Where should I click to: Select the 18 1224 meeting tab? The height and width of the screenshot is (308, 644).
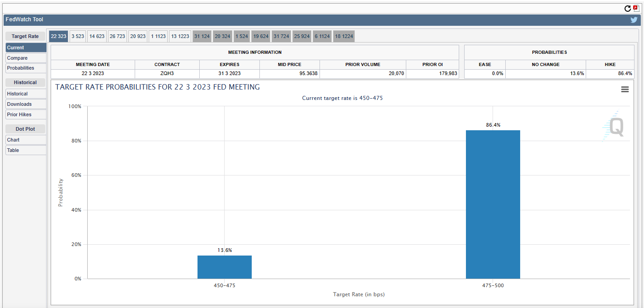click(x=344, y=36)
